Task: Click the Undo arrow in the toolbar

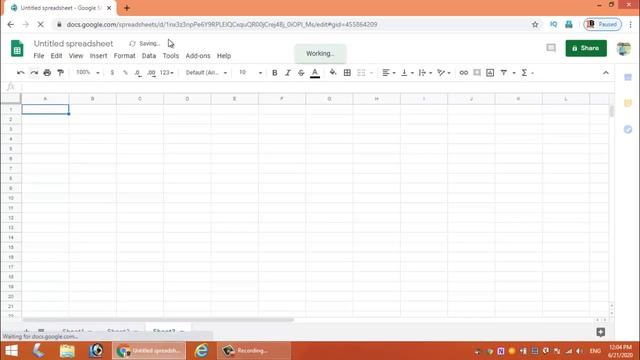Action: click(x=20, y=73)
